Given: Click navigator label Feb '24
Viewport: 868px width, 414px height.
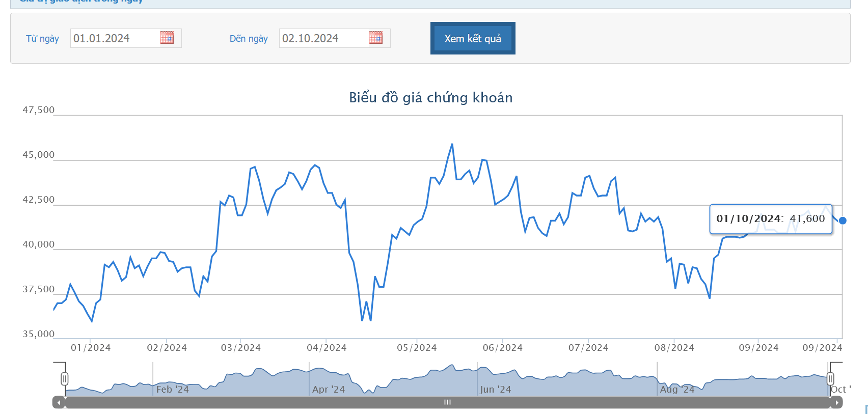Looking at the screenshot, I should click(x=172, y=390).
